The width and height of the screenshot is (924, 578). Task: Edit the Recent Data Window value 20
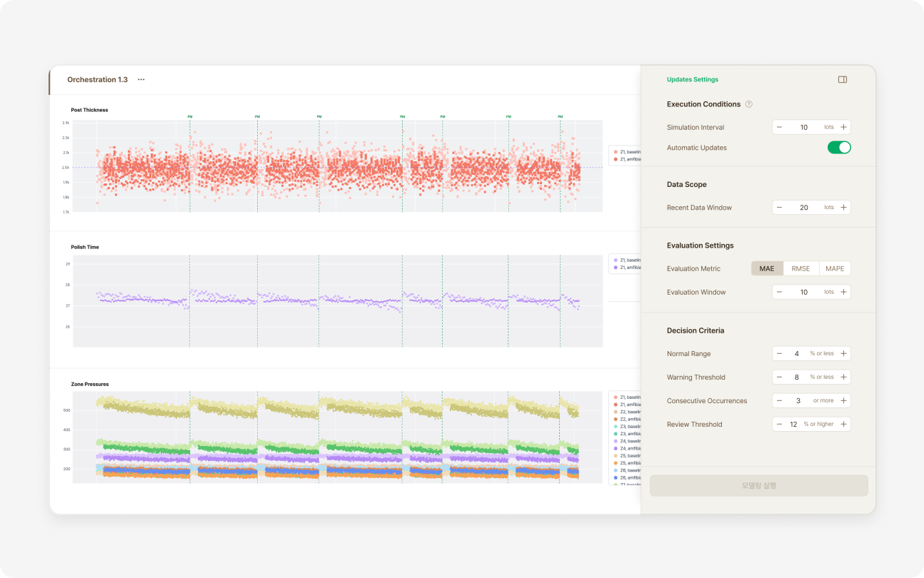click(804, 208)
